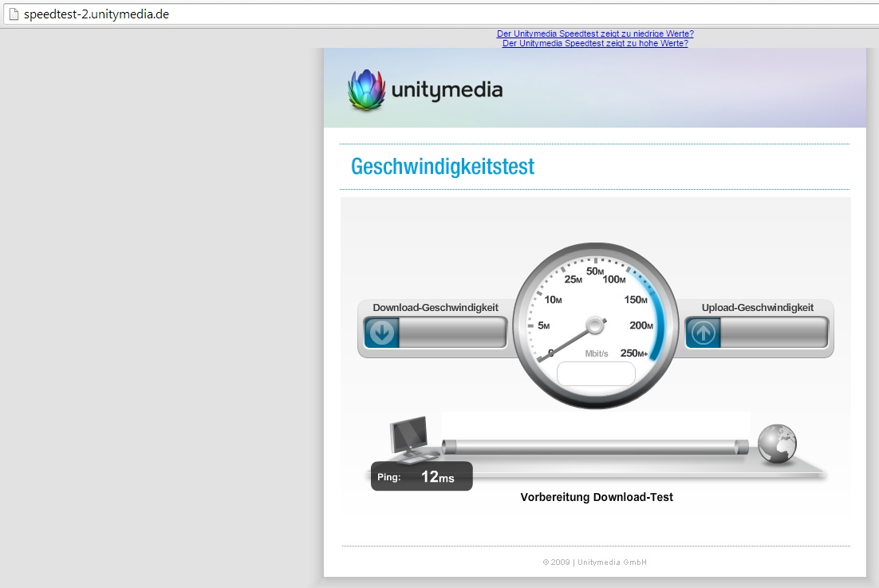
Task: Click the transfer progress pipe
Action: 595,447
